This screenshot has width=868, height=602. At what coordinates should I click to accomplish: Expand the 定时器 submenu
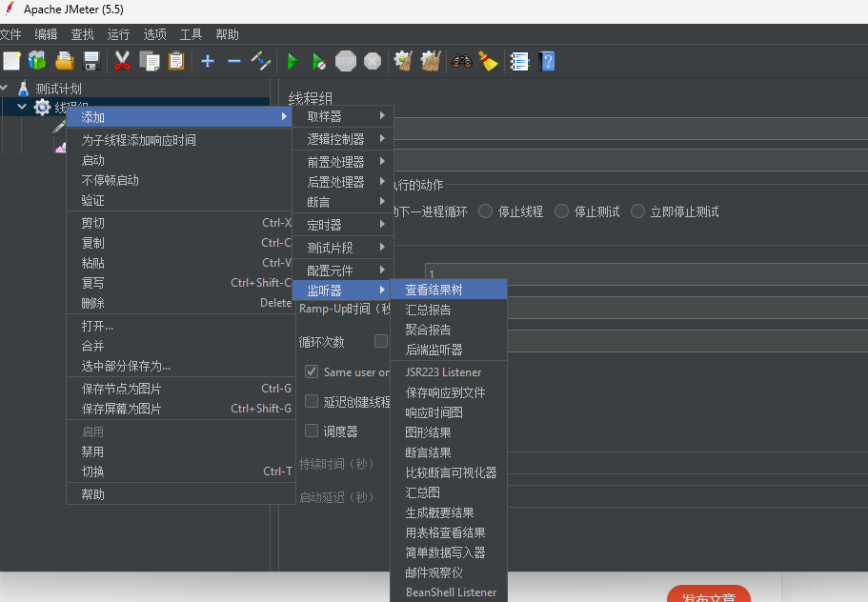click(343, 225)
